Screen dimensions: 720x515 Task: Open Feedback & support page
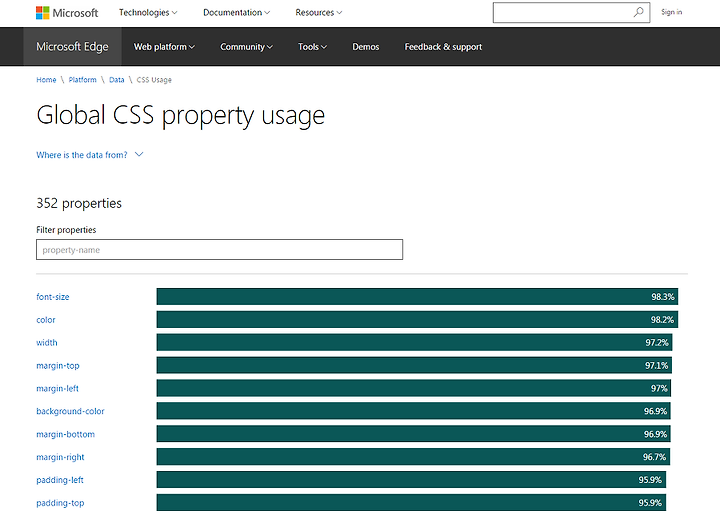[443, 47]
